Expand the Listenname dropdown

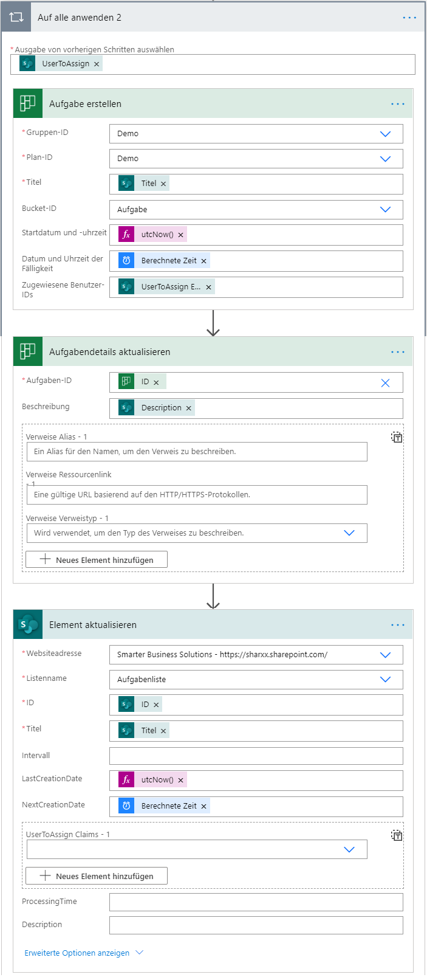click(x=385, y=679)
